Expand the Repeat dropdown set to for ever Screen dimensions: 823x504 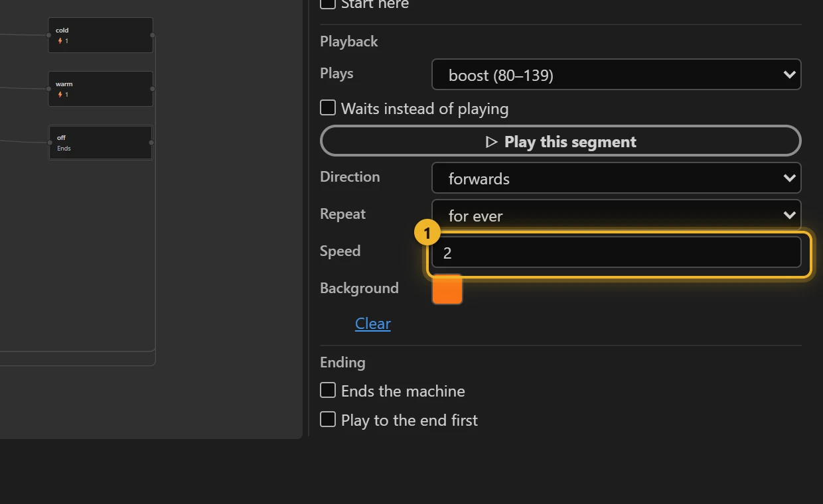click(617, 215)
